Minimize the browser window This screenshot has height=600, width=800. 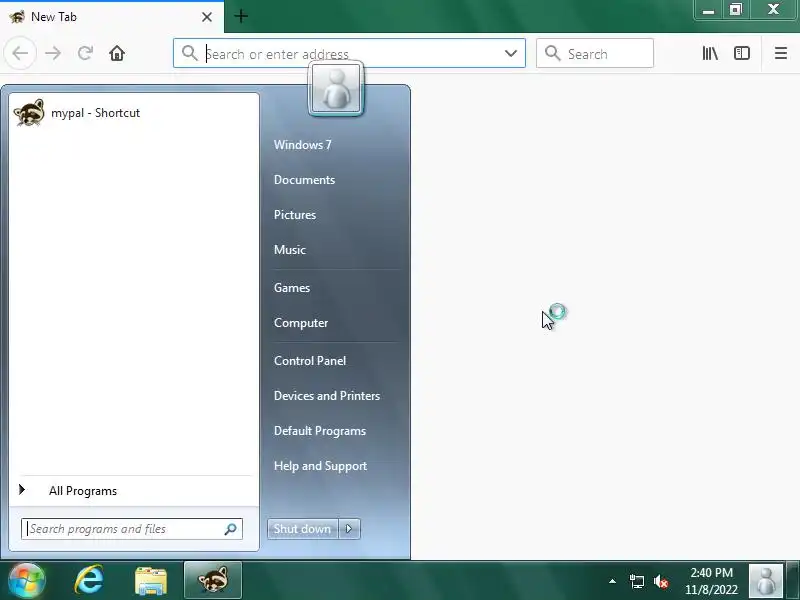(x=708, y=10)
